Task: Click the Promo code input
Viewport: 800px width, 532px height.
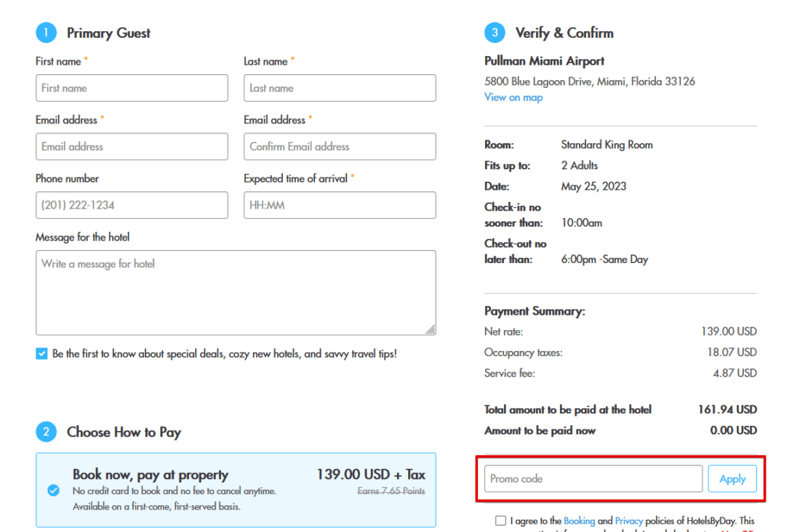Action: (593, 479)
